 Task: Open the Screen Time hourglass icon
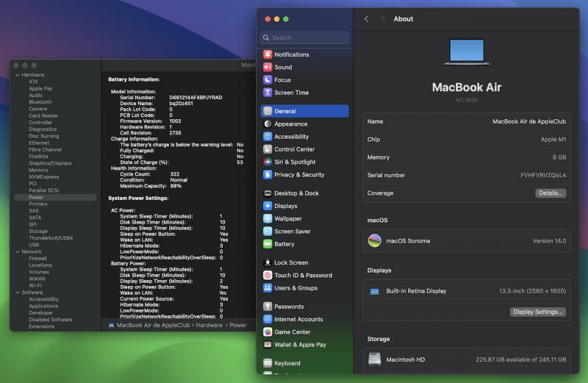coord(268,93)
